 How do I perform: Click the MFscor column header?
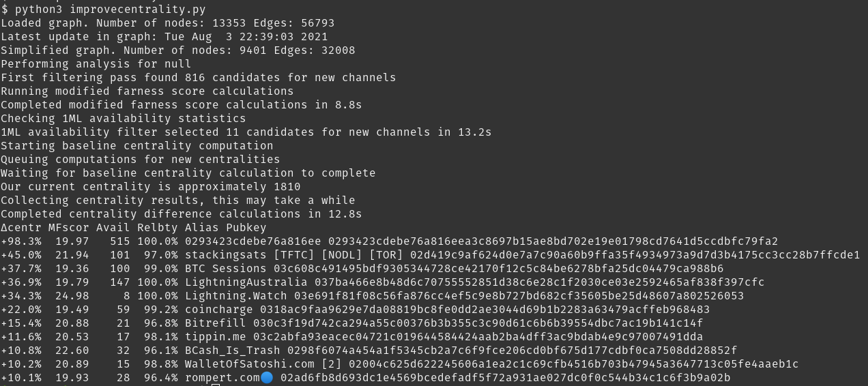tap(69, 228)
